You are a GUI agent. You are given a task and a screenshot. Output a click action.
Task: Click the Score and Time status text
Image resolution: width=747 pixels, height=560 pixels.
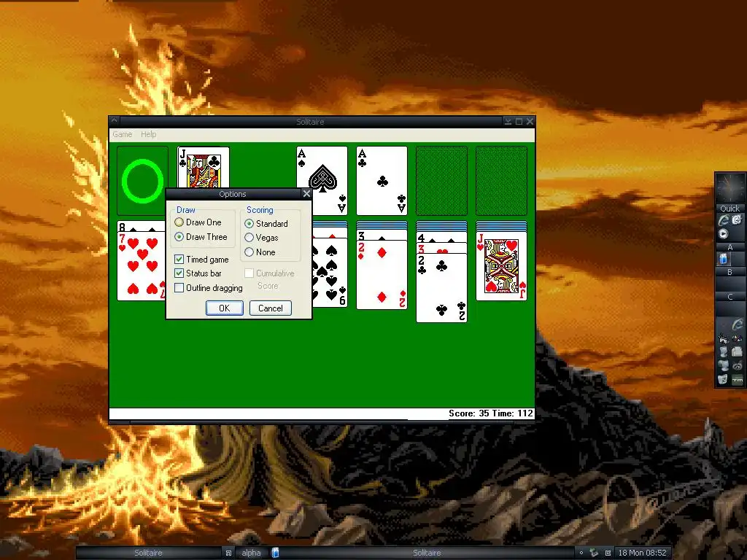click(x=491, y=413)
